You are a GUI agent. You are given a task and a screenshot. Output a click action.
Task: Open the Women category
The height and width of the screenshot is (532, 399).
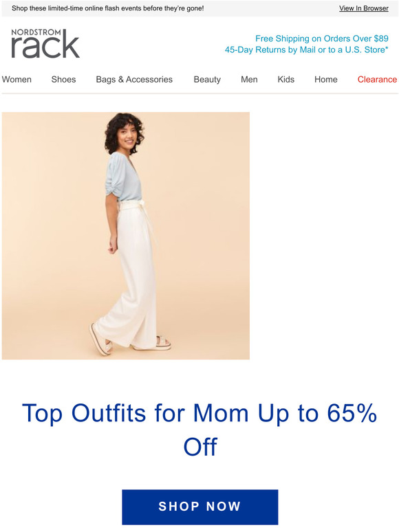17,80
